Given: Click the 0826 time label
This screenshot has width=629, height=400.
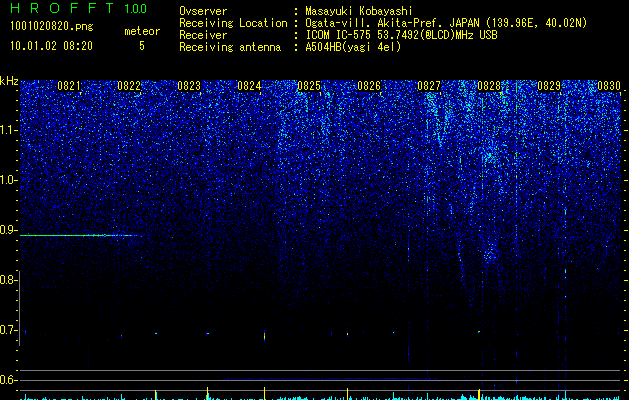Looking at the screenshot, I should tap(369, 85).
